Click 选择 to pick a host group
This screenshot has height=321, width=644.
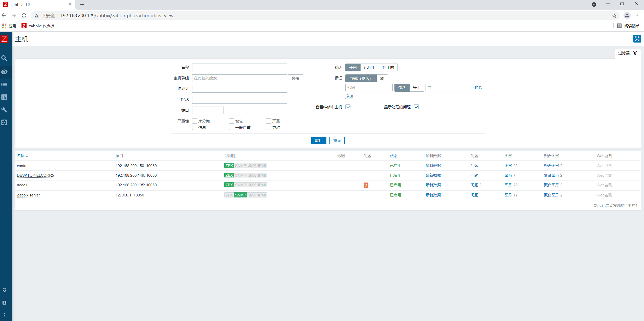(295, 78)
